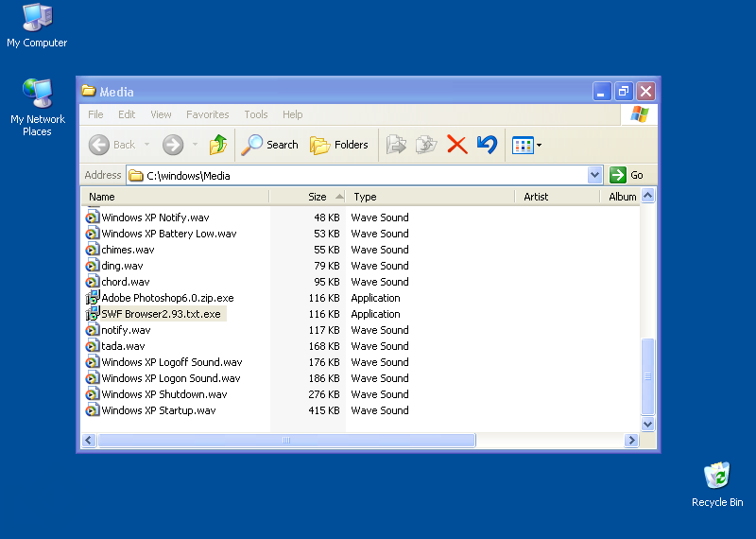Viewport: 756px width, 539px height.
Task: Delete selection with red X icon
Action: 457,145
